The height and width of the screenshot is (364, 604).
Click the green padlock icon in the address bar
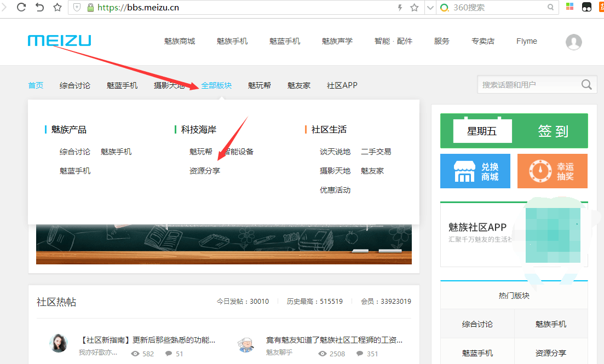coord(90,7)
